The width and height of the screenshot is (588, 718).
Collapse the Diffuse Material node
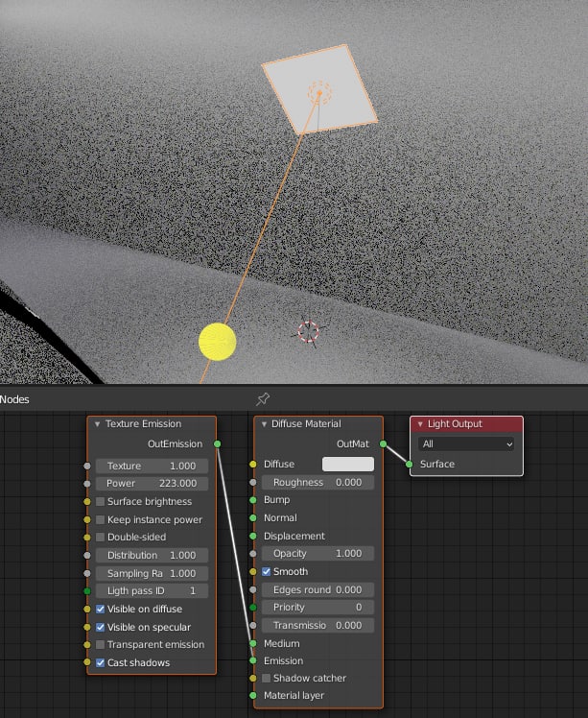[264, 424]
